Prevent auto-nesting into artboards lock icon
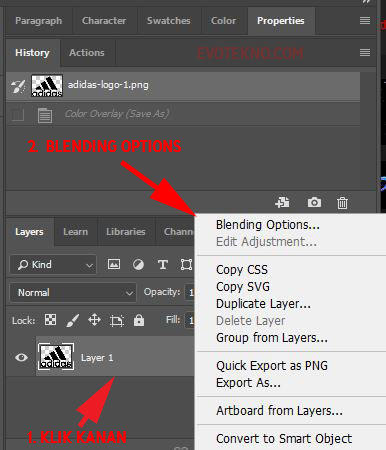 coord(117,321)
